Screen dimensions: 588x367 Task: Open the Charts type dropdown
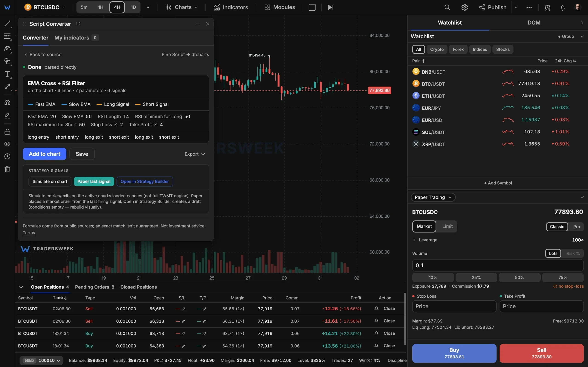pyautogui.click(x=181, y=7)
